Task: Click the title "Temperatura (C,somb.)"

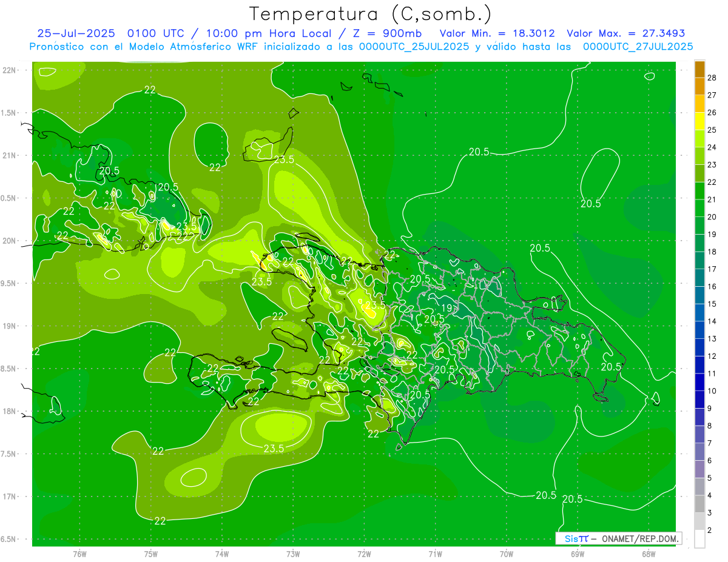Action: click(371, 15)
